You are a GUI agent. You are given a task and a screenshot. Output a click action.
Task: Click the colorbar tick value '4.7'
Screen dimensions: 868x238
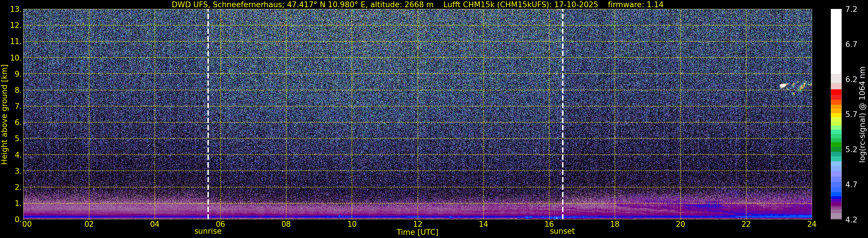click(851, 184)
